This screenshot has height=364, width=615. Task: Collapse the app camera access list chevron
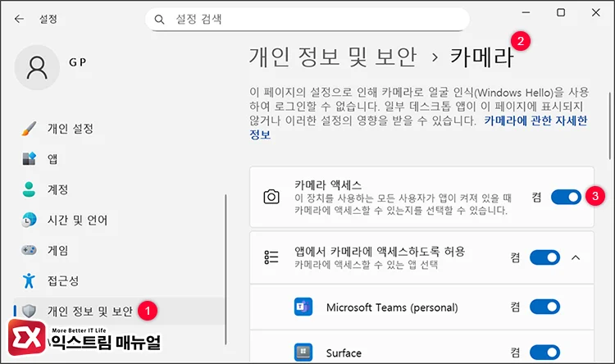tap(576, 257)
